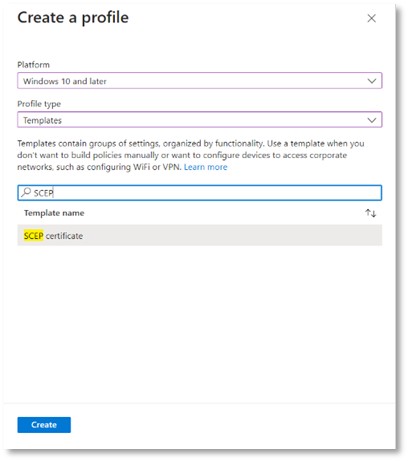Screen dimensions: 408x461
Task: Click the 'Create a profile' heading
Action: tap(73, 18)
